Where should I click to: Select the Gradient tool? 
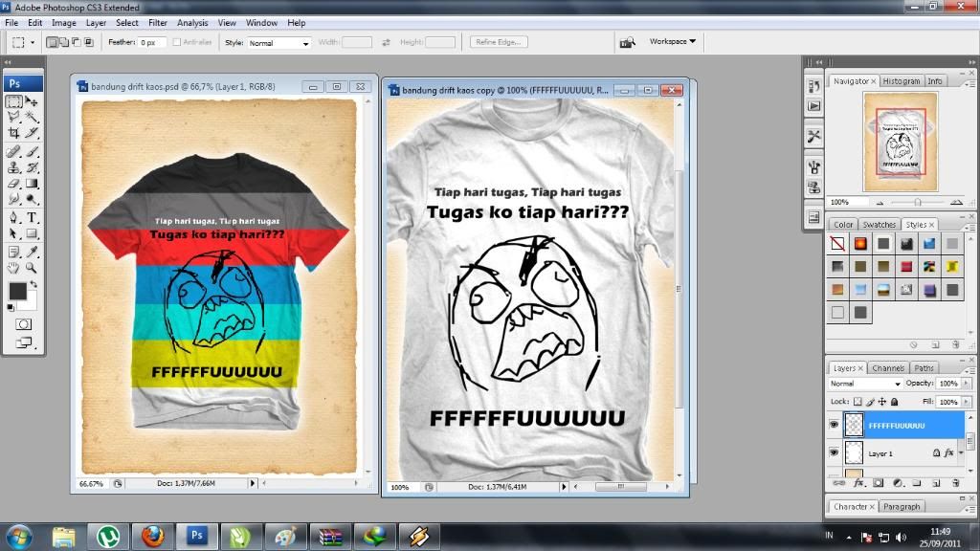pyautogui.click(x=32, y=184)
